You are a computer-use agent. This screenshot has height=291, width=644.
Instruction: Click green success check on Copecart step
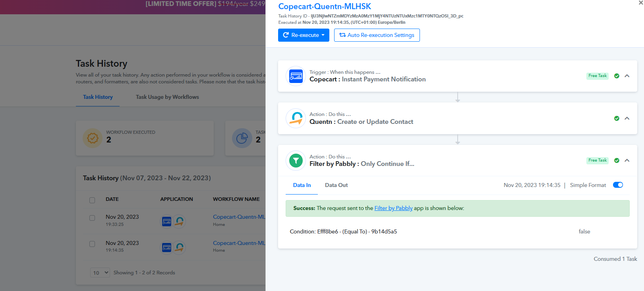617,76
